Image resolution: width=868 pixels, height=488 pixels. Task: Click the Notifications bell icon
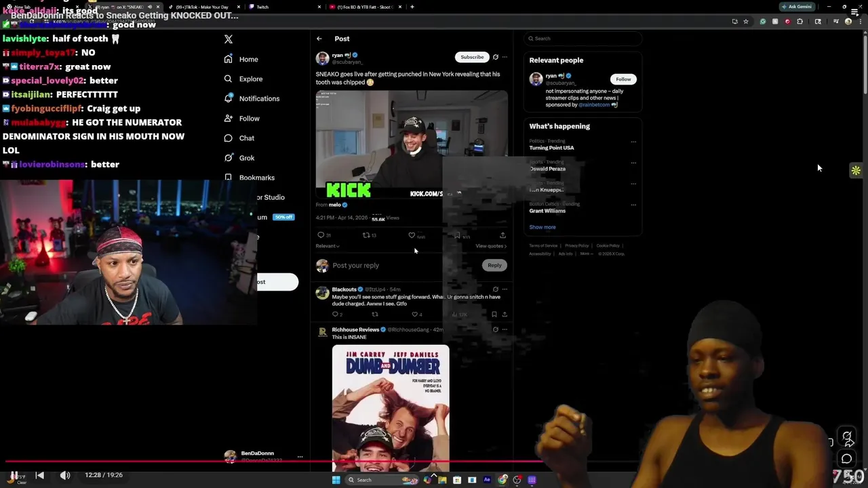pyautogui.click(x=228, y=98)
